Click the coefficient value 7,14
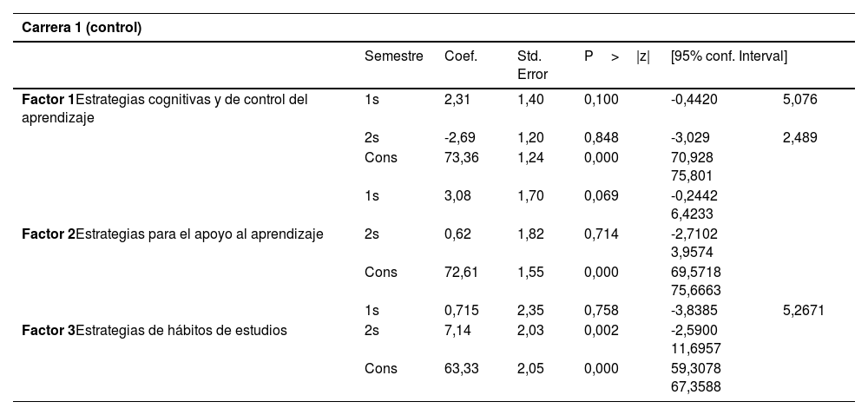The image size is (868, 415). 457,330
